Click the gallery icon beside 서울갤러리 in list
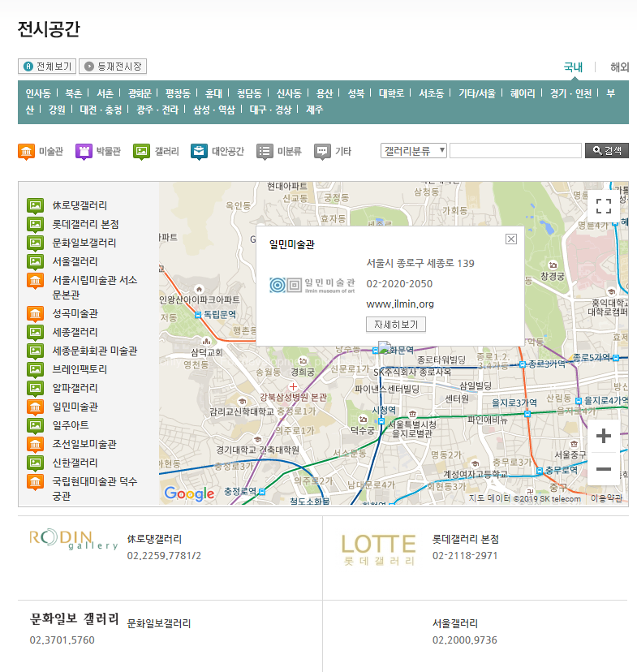The height and width of the screenshot is (672, 637). tap(35, 262)
